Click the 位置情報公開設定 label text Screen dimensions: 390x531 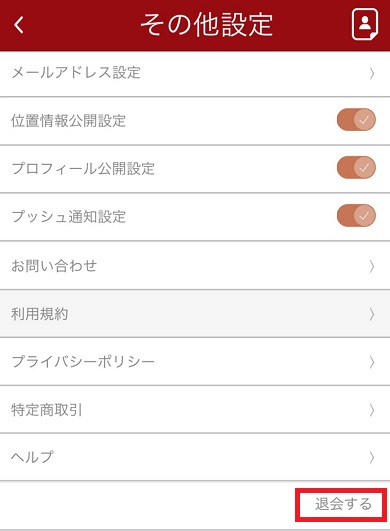68,121
